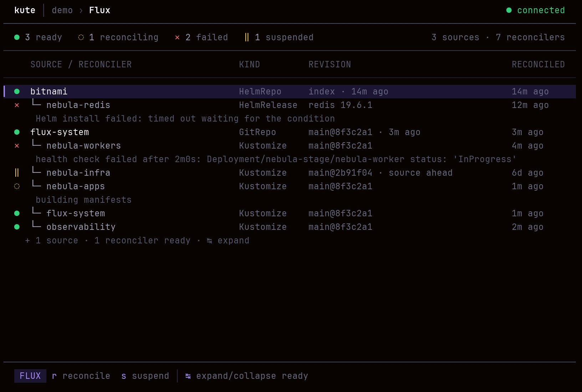Click the red failed X beside nebula-redis
The height and width of the screenshot is (392, 582).
click(17, 105)
